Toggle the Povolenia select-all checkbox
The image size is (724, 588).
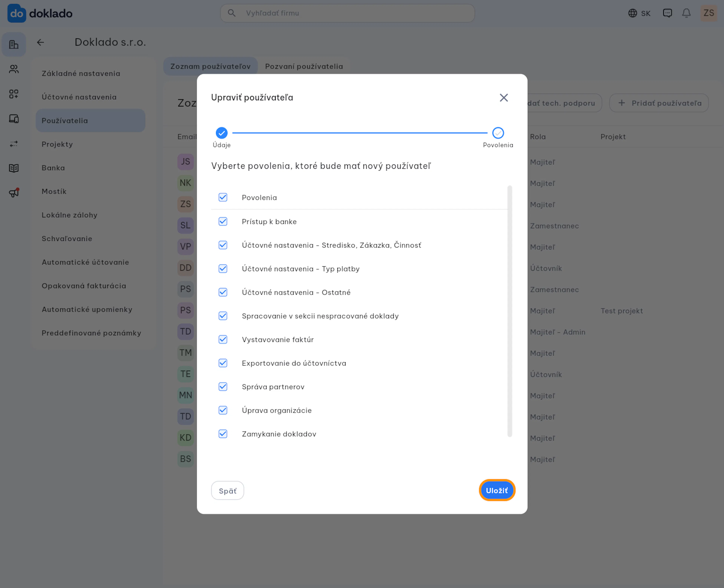click(x=223, y=197)
